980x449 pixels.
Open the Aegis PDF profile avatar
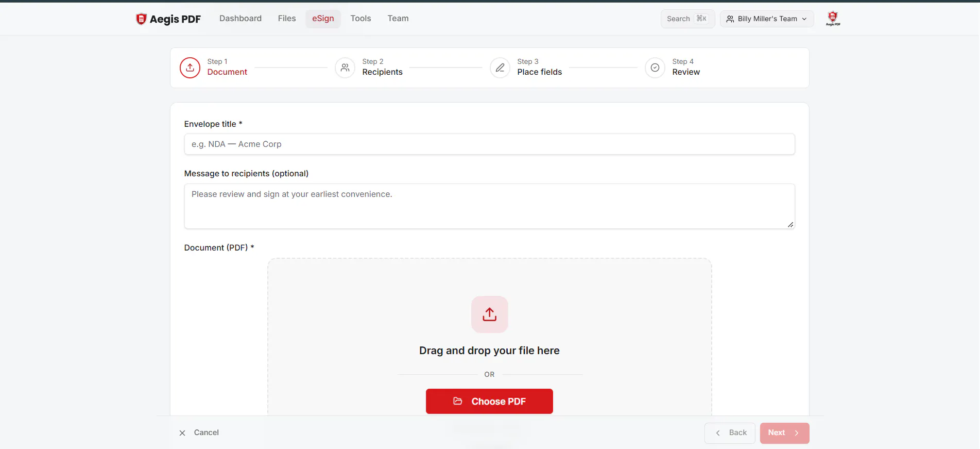(833, 19)
